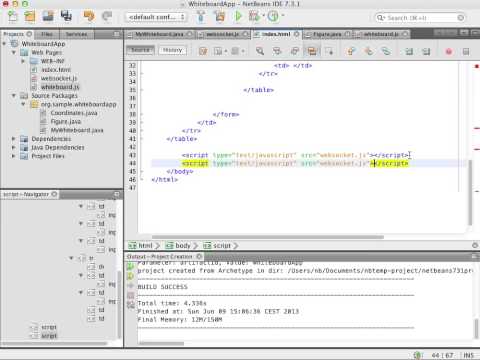The width and height of the screenshot is (480, 360).
Task: Switch to the Files panel tab
Action: click(47, 34)
